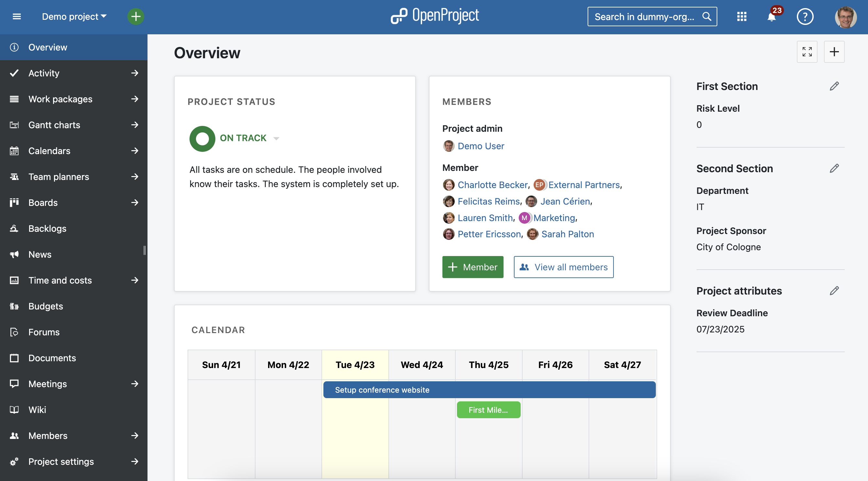This screenshot has width=868, height=481.
Task: Focus the search in dummy-org field
Action: coord(652,17)
